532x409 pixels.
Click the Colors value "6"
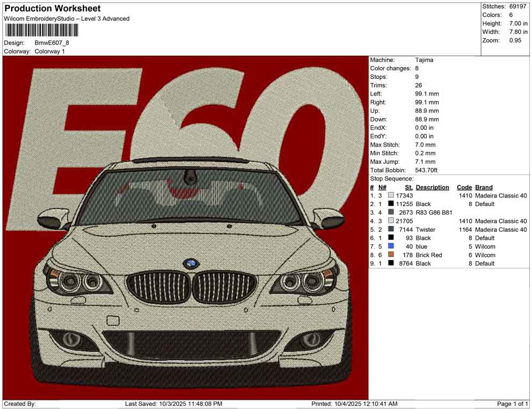point(511,15)
